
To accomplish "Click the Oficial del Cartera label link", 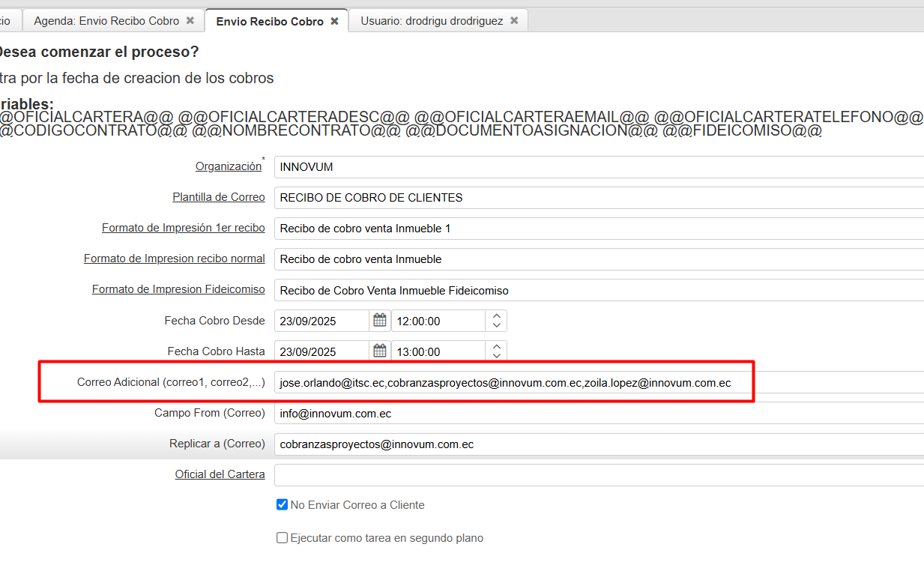I will [x=220, y=474].
